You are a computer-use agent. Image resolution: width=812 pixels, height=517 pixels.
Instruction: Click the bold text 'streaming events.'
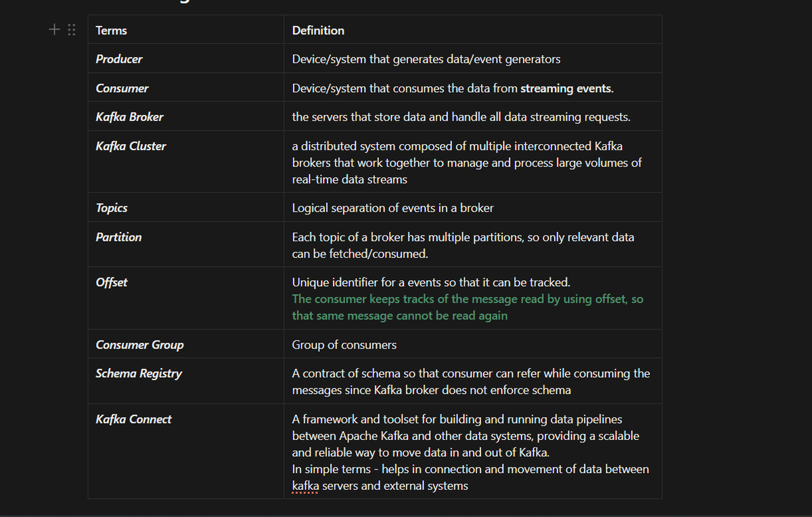[567, 88]
